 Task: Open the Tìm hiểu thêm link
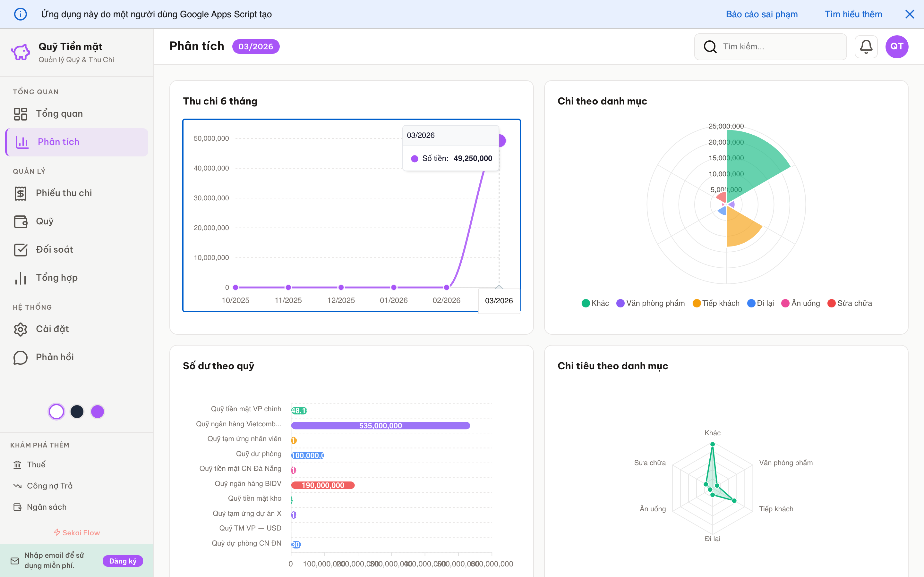[853, 14]
